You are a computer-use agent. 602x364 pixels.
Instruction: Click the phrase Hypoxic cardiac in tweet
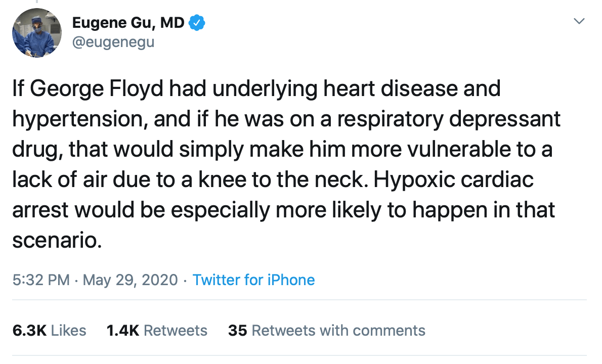click(453, 179)
